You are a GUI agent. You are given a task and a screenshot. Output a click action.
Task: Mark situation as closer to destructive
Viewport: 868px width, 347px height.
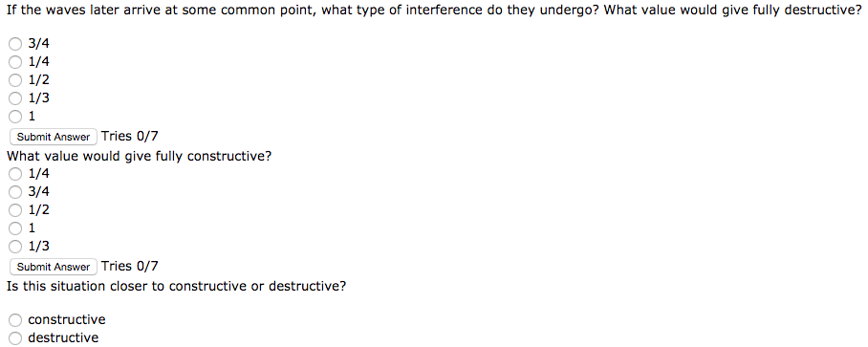15,338
